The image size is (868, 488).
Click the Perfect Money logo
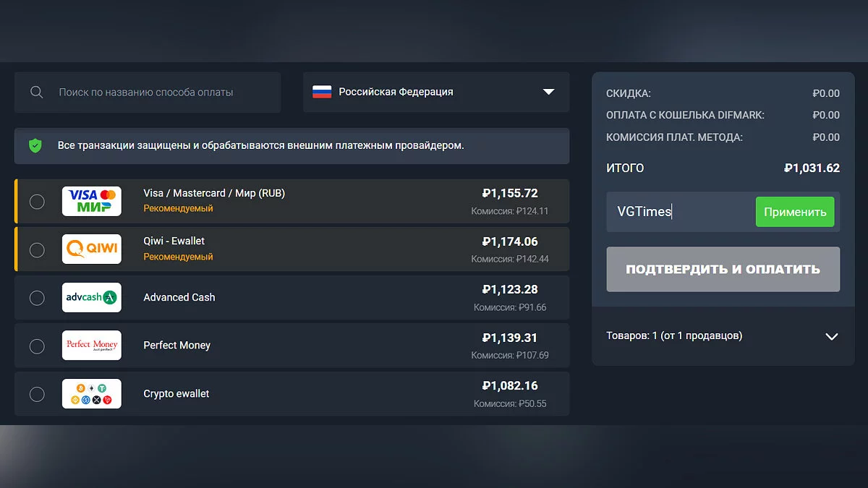tap(92, 346)
